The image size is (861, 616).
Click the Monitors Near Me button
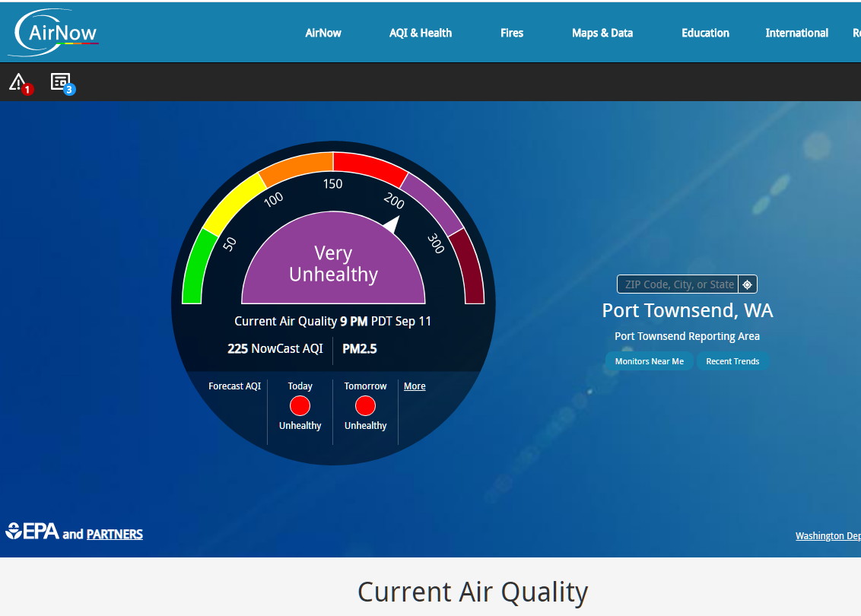click(650, 361)
